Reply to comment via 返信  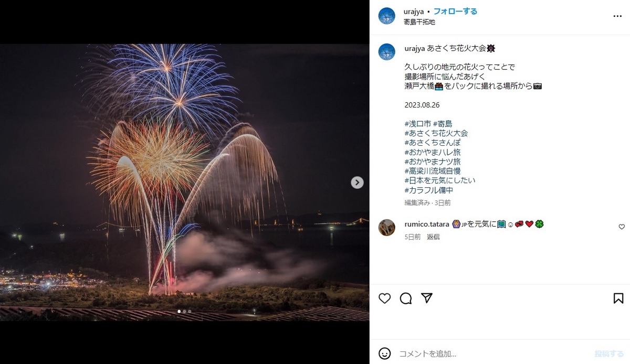click(433, 237)
